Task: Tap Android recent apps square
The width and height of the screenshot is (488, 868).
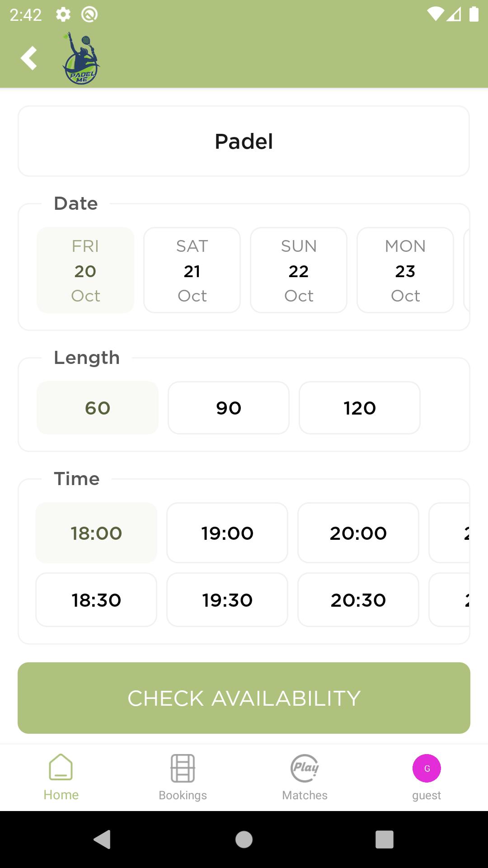Action: tap(385, 840)
